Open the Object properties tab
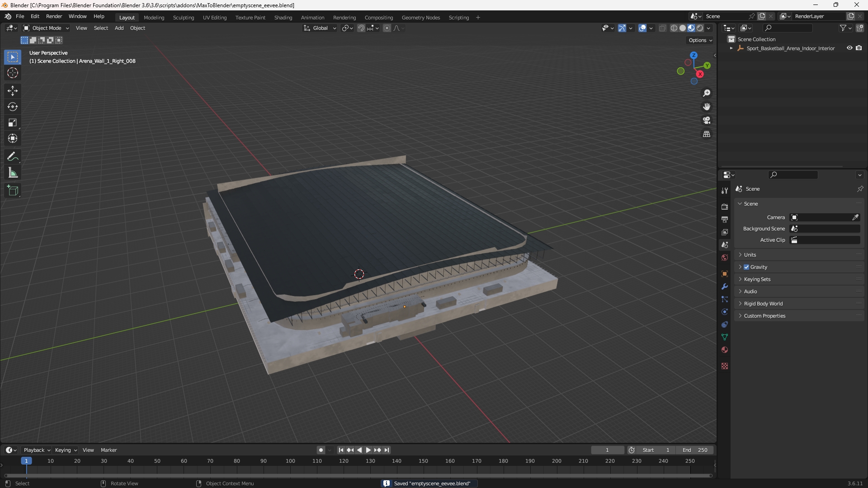 [725, 274]
